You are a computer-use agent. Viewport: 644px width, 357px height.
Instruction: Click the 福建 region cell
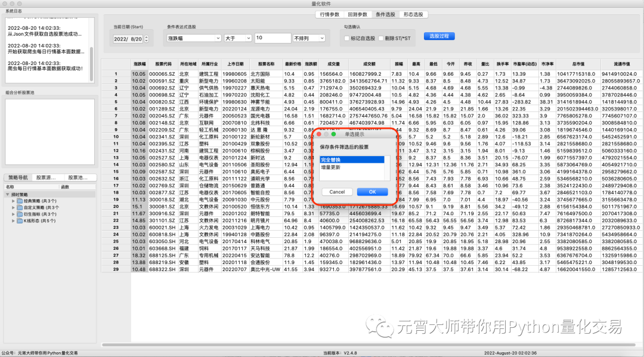click(188, 249)
